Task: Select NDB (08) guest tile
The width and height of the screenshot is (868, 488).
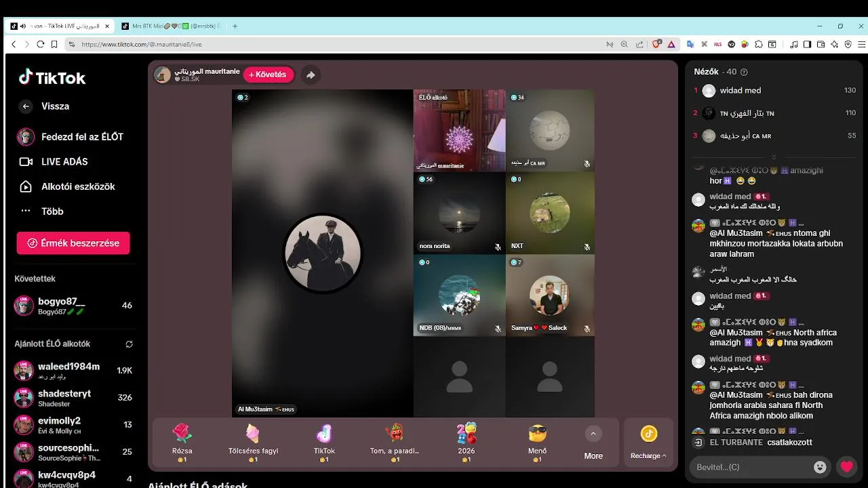Action: [x=459, y=295]
